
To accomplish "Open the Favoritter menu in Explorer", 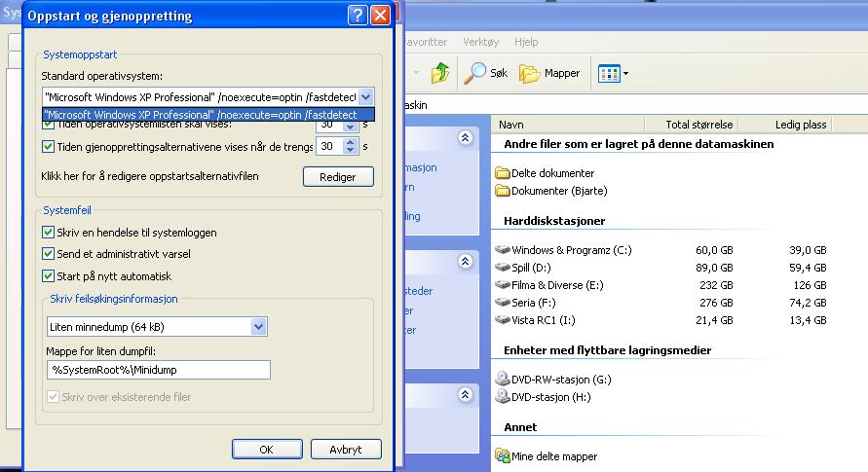I will tap(425, 42).
